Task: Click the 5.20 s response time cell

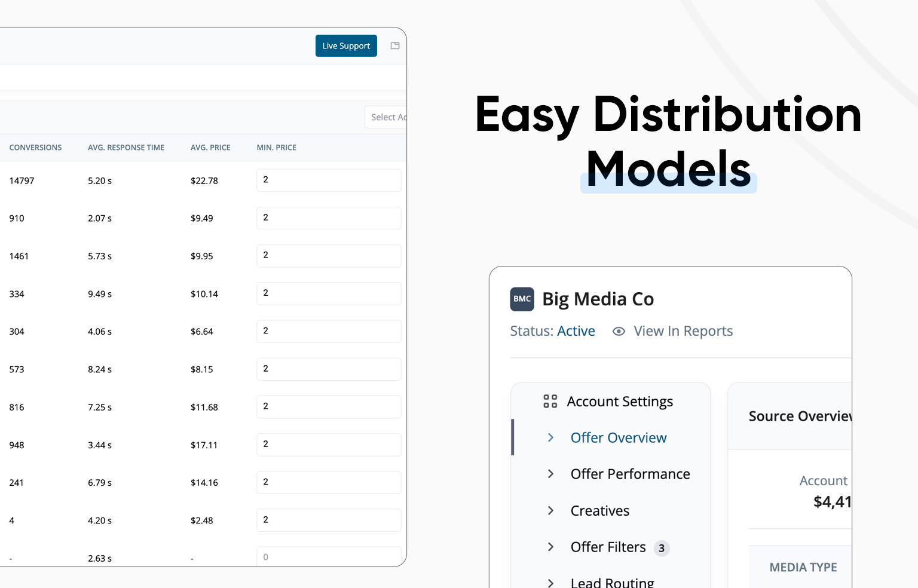Action: (100, 180)
